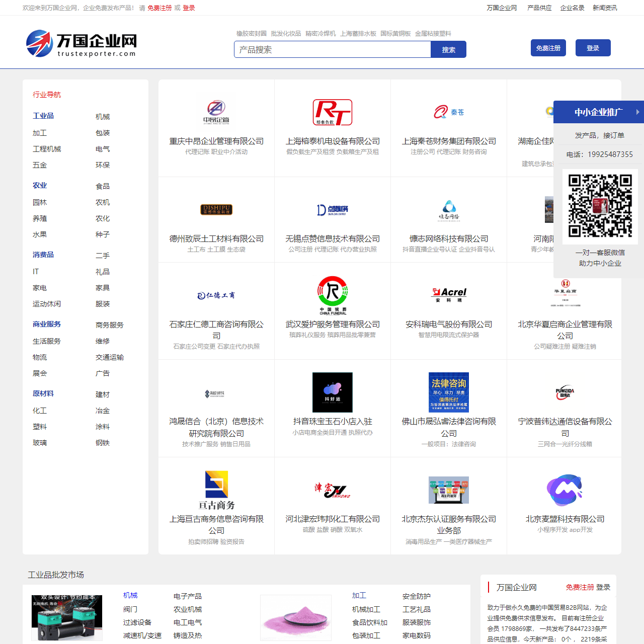Click 免费注册 in bottom 万国企业网 box

point(580,587)
